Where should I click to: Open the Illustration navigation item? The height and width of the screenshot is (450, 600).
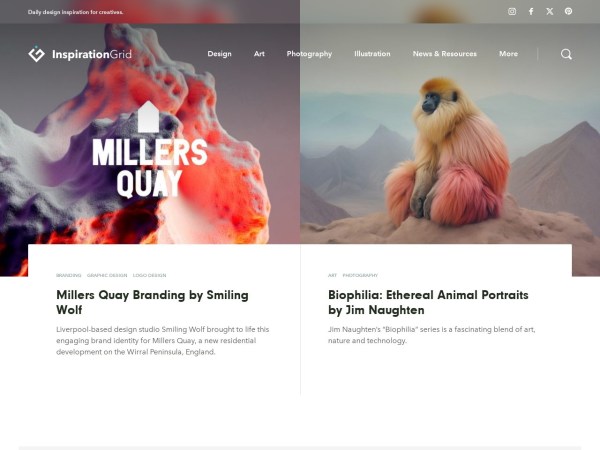[372, 54]
